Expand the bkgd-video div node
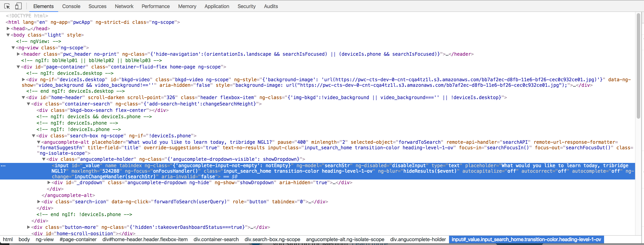The width and height of the screenshot is (644, 245). point(24,80)
